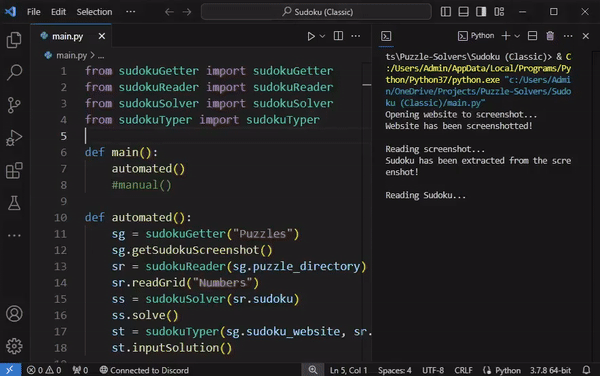Select the Python terminal profile label
The width and height of the screenshot is (600, 376).
click(x=476, y=36)
